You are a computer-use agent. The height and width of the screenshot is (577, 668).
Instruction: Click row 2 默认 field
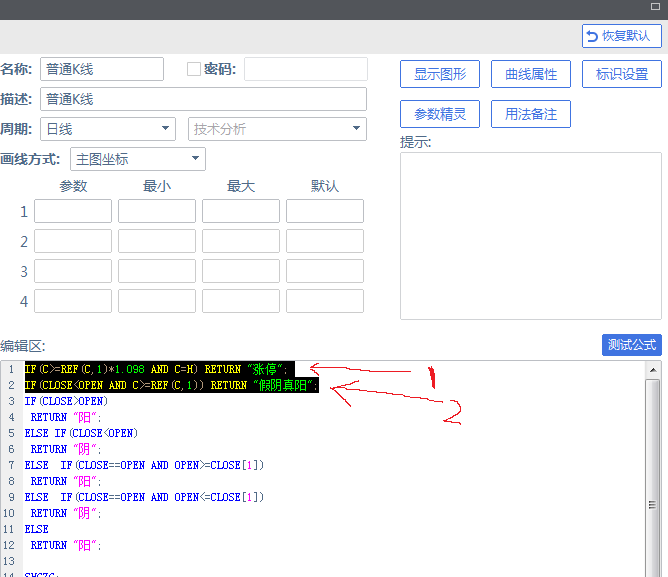click(x=325, y=241)
